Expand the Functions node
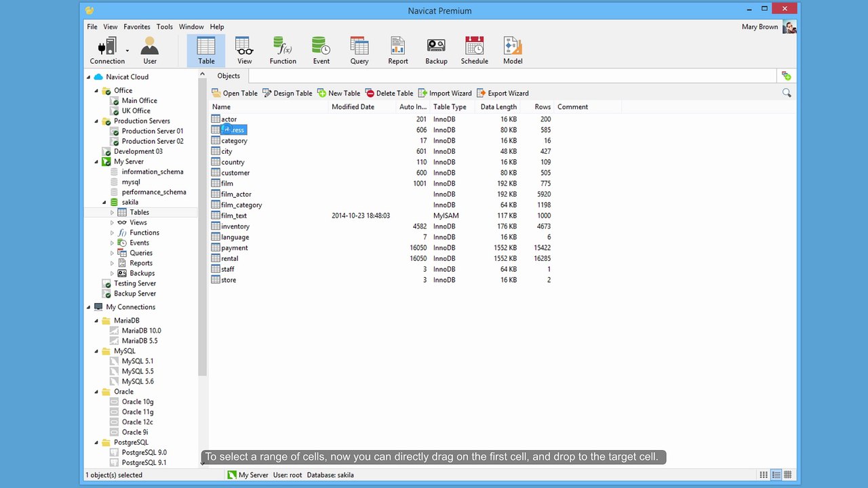The width and height of the screenshot is (868, 488). [x=112, y=232]
